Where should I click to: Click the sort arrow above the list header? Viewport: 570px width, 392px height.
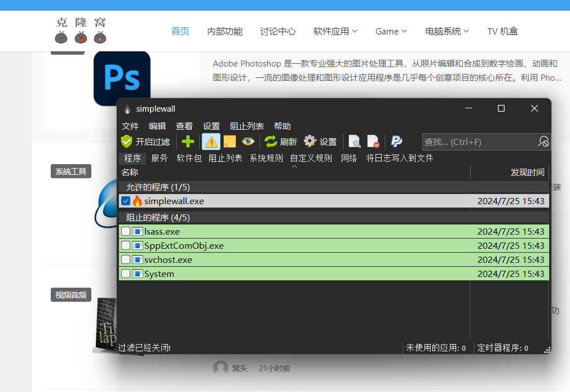click(295, 166)
